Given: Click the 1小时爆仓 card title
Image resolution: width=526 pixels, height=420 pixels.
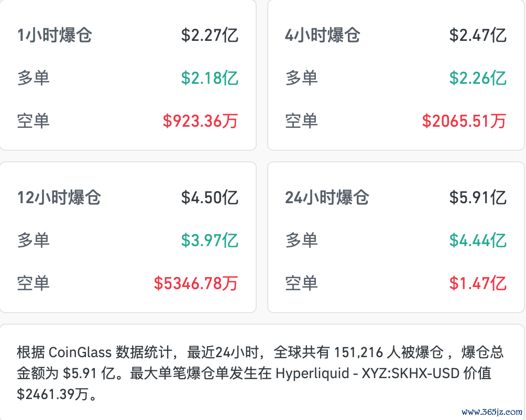Looking at the screenshot, I should (x=54, y=35).
